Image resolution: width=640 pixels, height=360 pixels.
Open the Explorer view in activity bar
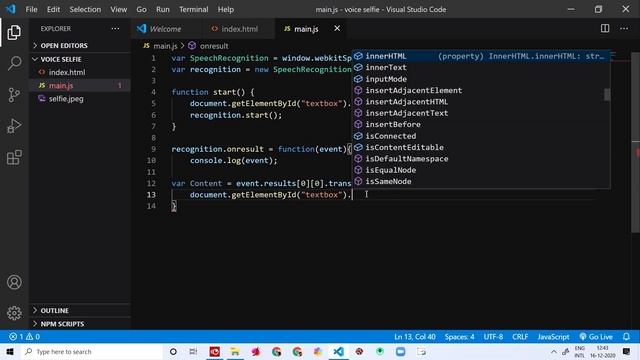pyautogui.click(x=14, y=33)
